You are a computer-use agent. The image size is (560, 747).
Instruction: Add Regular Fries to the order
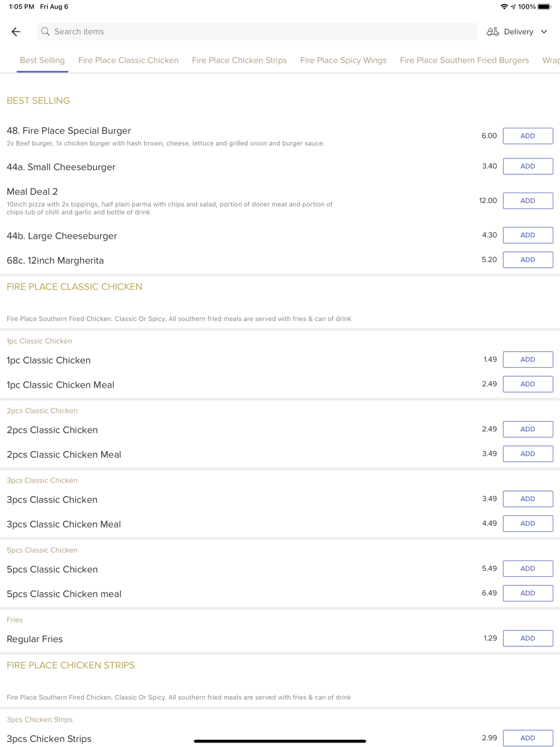point(528,638)
